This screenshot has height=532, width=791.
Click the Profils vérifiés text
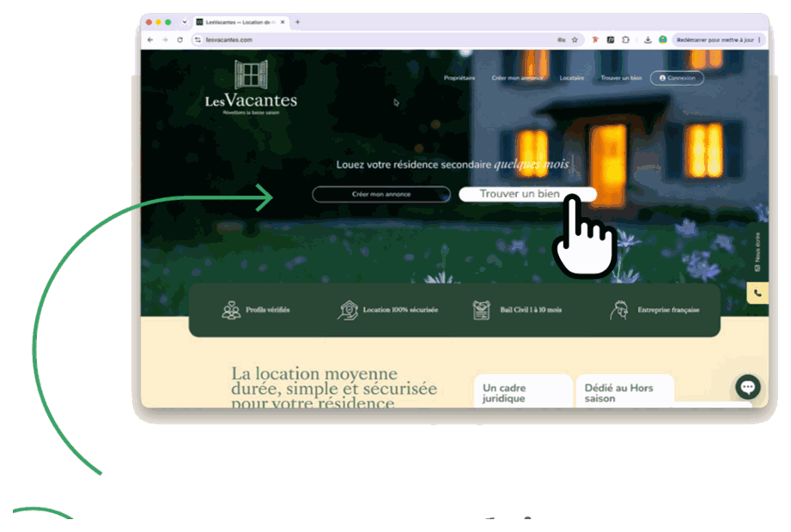click(x=268, y=310)
